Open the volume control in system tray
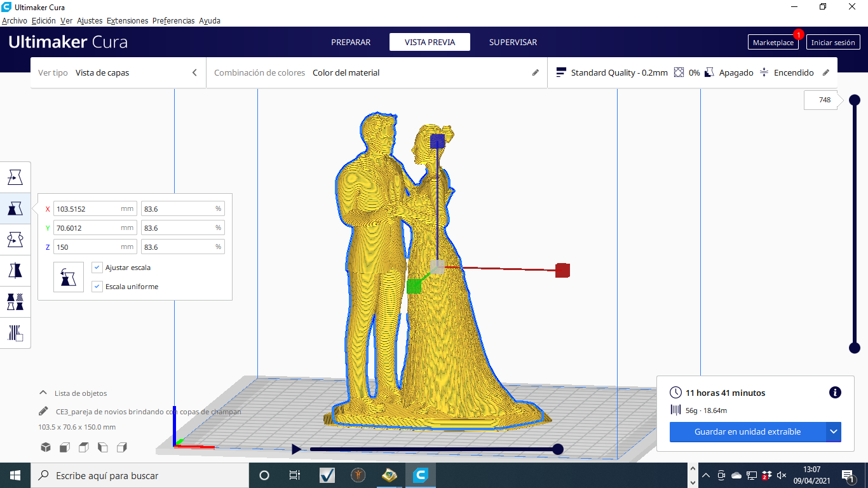The height and width of the screenshot is (488, 868). 782,475
